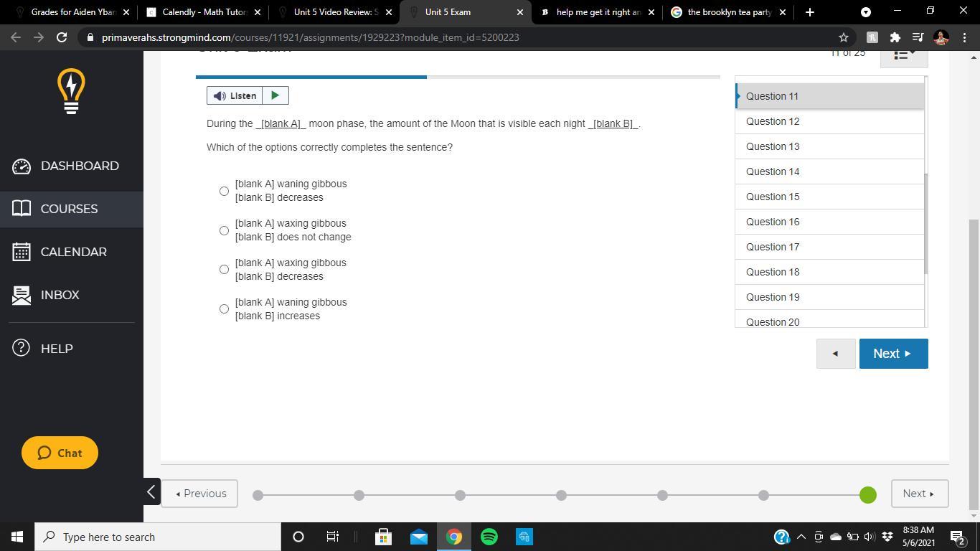
Task: Jump to Question 16 in the list
Action: [829, 222]
